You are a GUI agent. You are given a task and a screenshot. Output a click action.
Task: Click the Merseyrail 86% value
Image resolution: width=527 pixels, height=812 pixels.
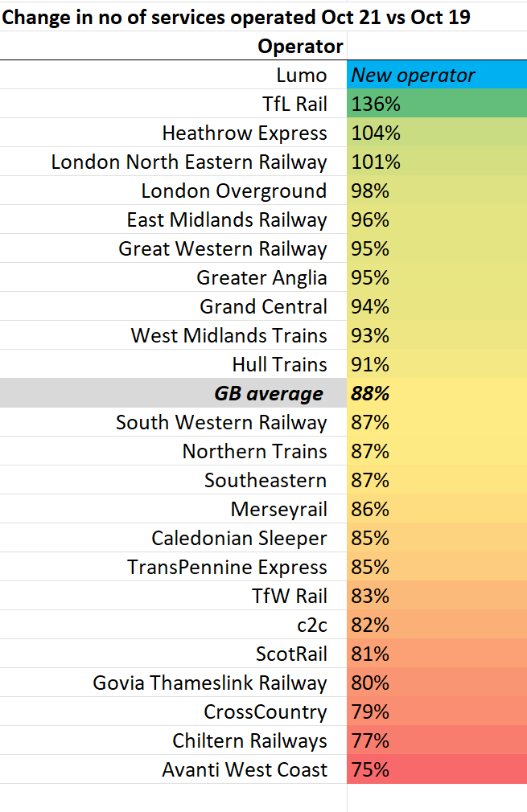(437, 509)
